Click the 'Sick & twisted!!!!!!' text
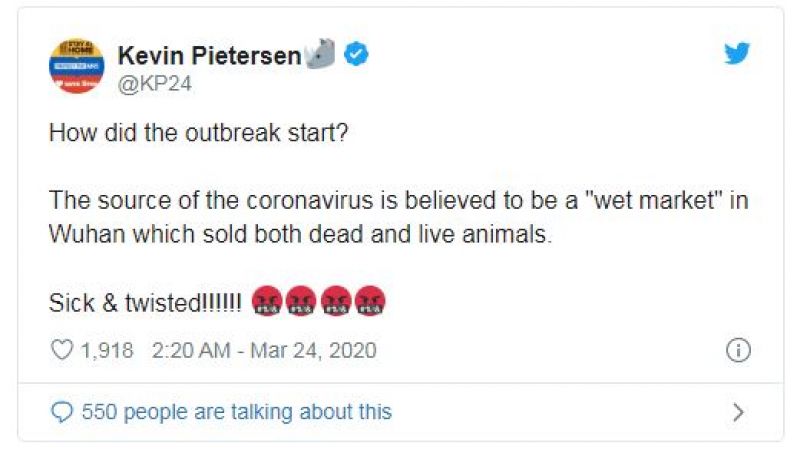The height and width of the screenshot is (456, 800). pyautogui.click(x=144, y=303)
